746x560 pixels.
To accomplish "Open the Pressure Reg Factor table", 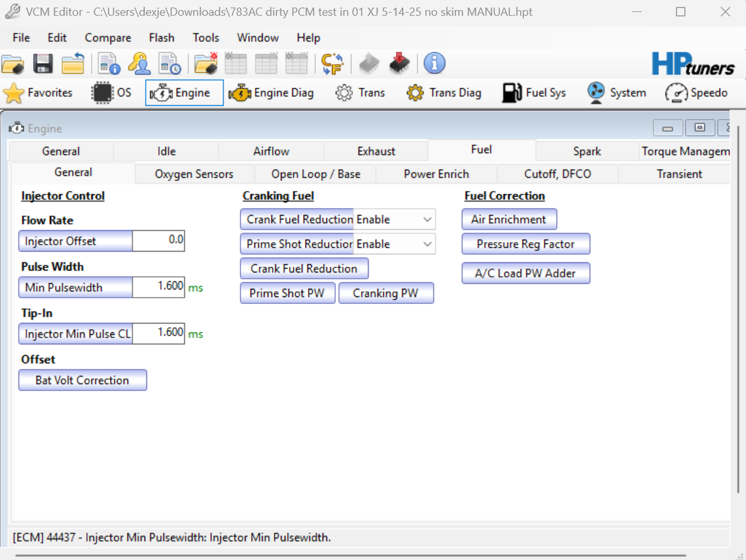I will [525, 244].
